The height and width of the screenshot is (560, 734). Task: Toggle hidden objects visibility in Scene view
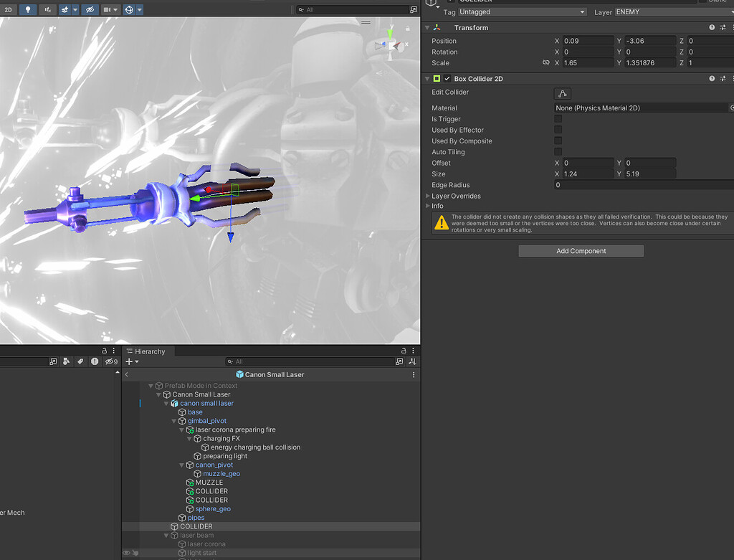[x=90, y=9]
